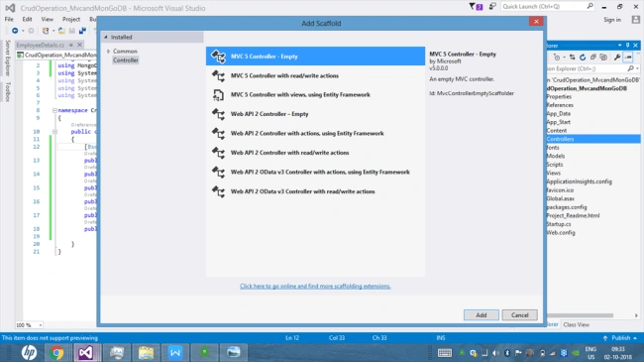Screen dimensions: 644x362
Task: Click the Save toolbar icon
Action: point(72,31)
